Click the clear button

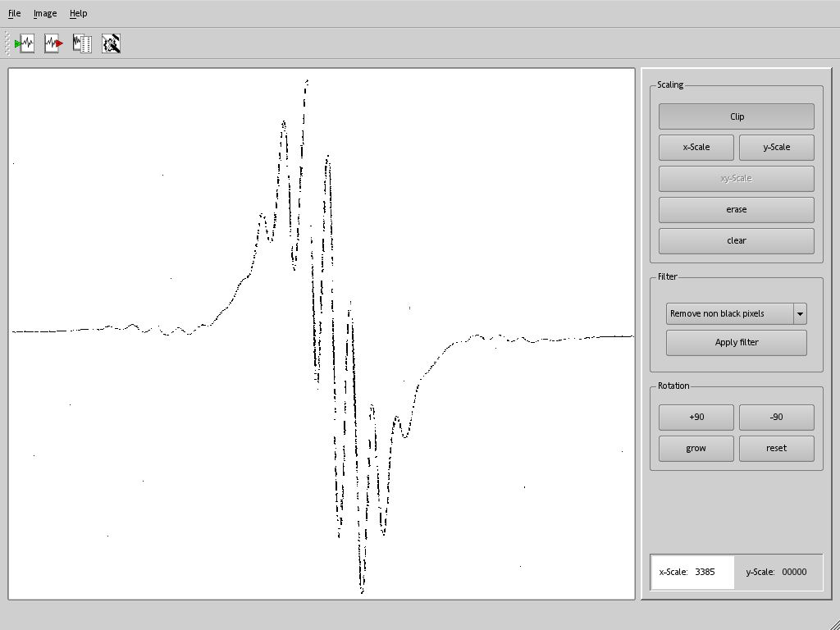click(x=737, y=240)
